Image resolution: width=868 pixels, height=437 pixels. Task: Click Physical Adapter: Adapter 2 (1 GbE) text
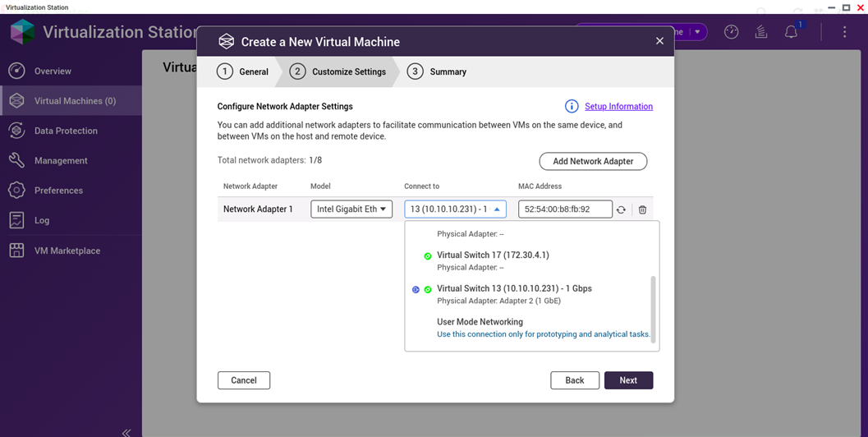tap(498, 301)
